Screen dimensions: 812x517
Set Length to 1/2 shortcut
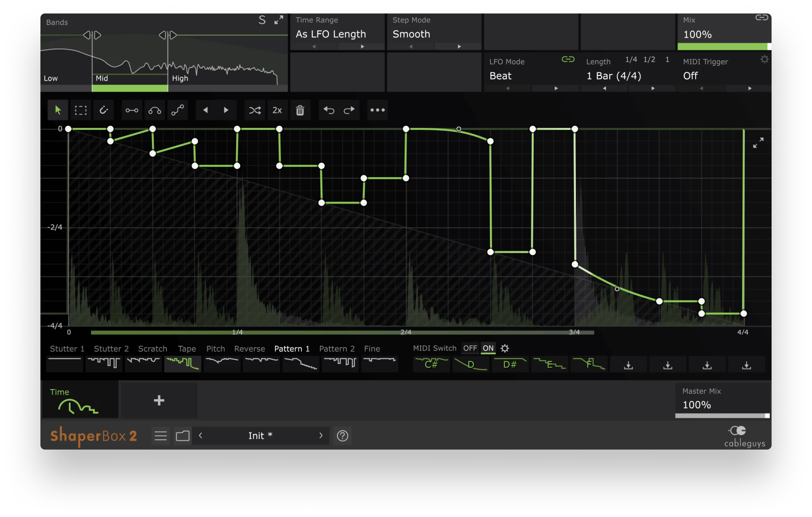coord(649,60)
